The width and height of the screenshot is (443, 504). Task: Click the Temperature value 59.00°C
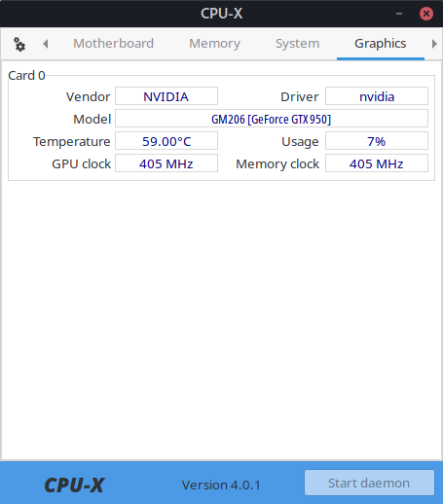click(166, 141)
